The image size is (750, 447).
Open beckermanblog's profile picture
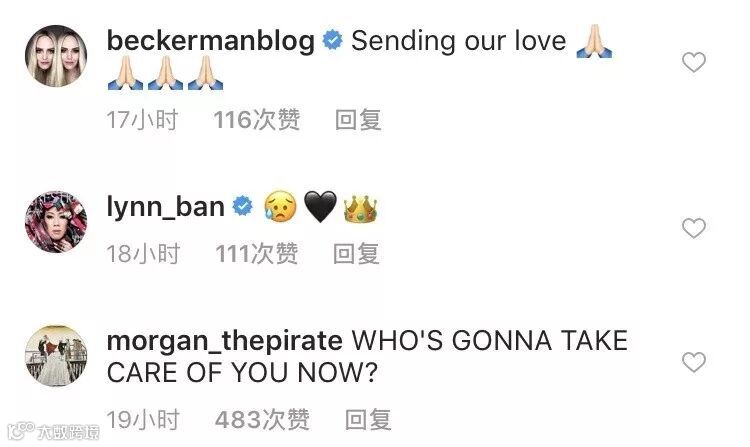(x=56, y=56)
